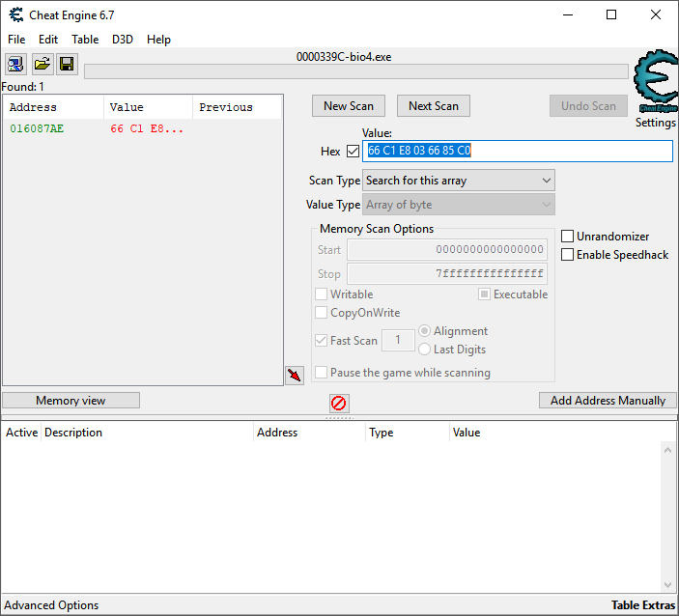The width and height of the screenshot is (679, 616).
Task: Open the Value Type dropdown
Action: pyautogui.click(x=459, y=205)
